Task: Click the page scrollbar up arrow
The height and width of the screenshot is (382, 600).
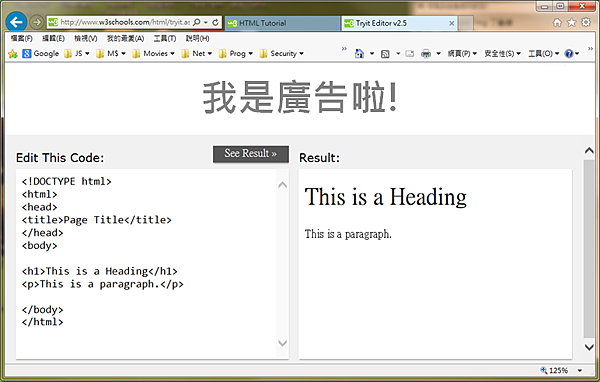Action: [589, 150]
